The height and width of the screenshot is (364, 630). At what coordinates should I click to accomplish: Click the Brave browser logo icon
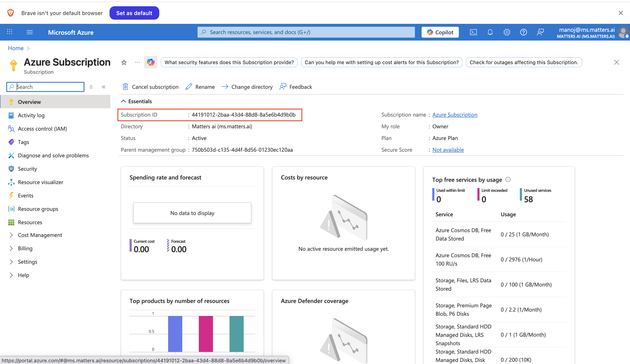pos(10,13)
